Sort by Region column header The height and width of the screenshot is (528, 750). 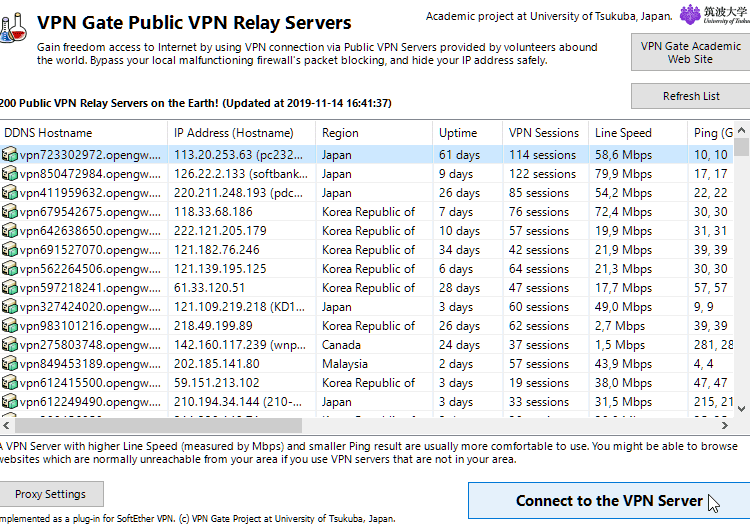click(x=374, y=132)
